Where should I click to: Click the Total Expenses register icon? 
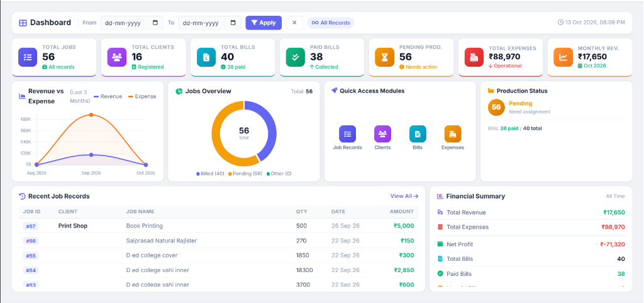[474, 57]
